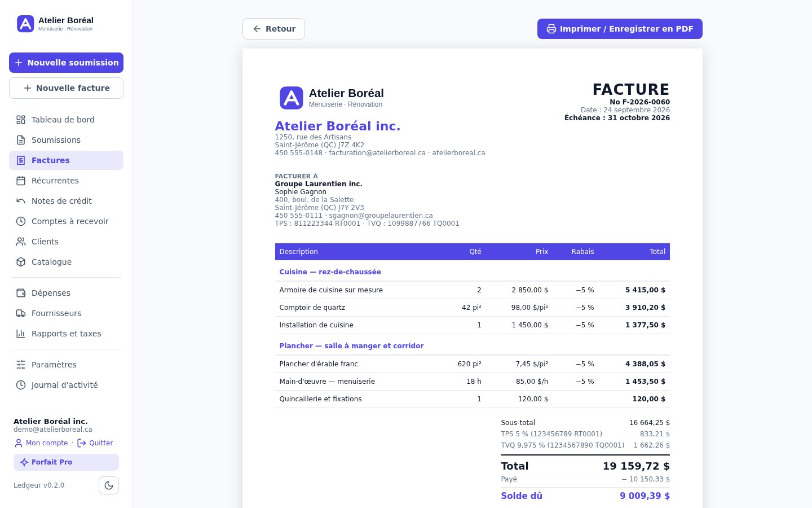This screenshot has width=812, height=508.
Task: Toggle dark mode with the moon icon
Action: tap(109, 485)
